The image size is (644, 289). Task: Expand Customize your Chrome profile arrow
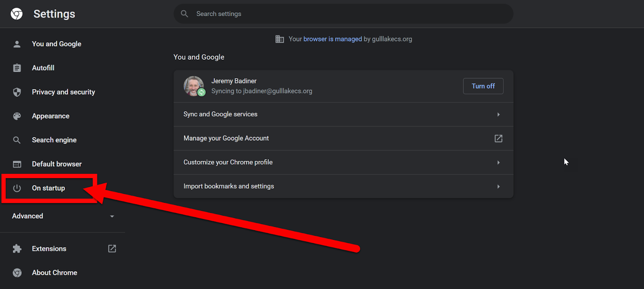pos(498,162)
